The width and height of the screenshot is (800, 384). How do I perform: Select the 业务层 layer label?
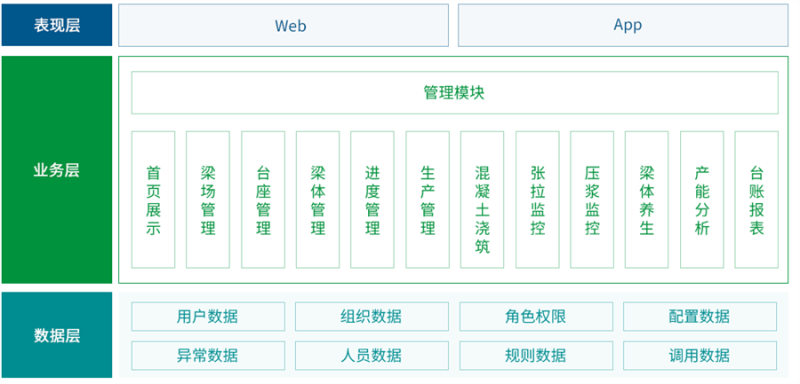coord(57,170)
